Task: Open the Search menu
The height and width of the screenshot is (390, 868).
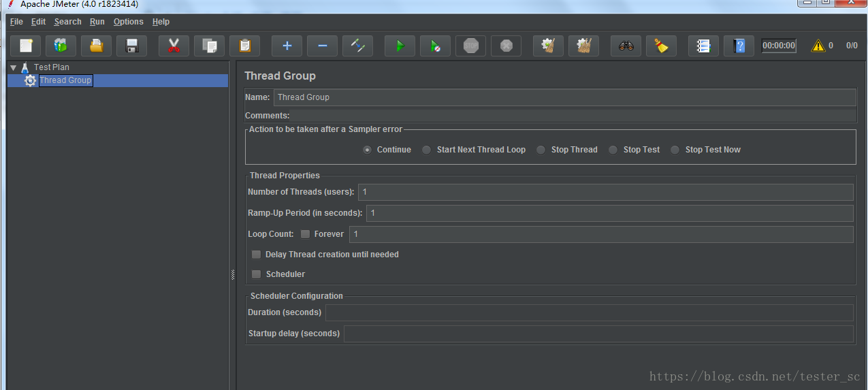Action: [68, 22]
